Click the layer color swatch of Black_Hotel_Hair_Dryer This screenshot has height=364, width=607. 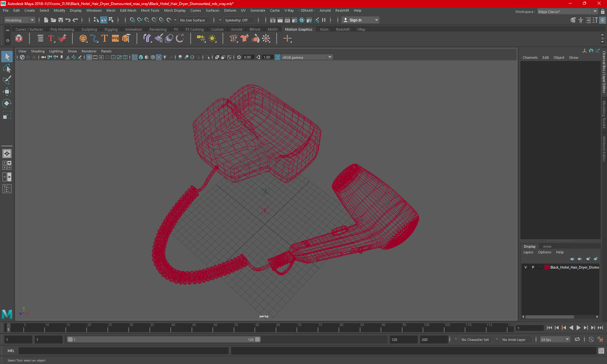click(547, 267)
